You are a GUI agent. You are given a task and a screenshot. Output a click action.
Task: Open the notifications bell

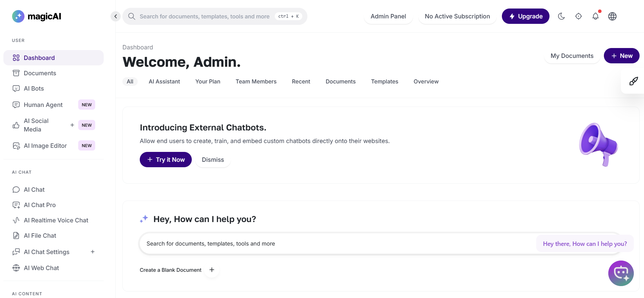[x=595, y=16]
